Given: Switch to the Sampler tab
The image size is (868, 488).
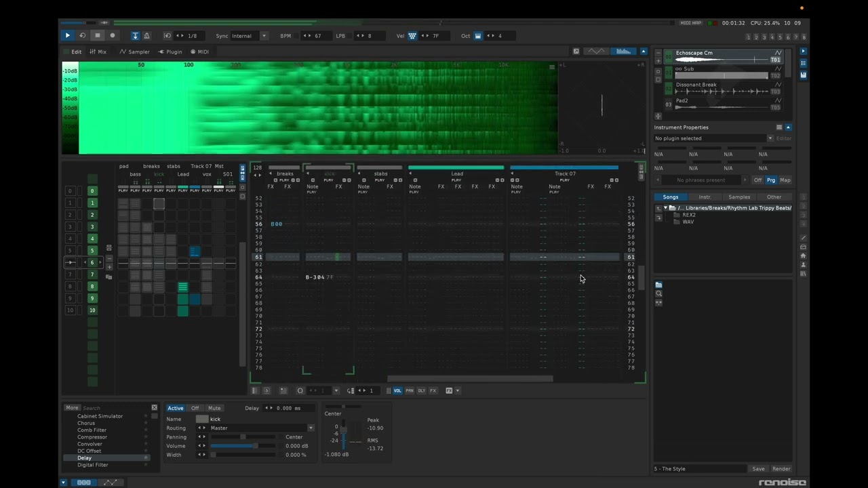Looking at the screenshot, I should [135, 52].
